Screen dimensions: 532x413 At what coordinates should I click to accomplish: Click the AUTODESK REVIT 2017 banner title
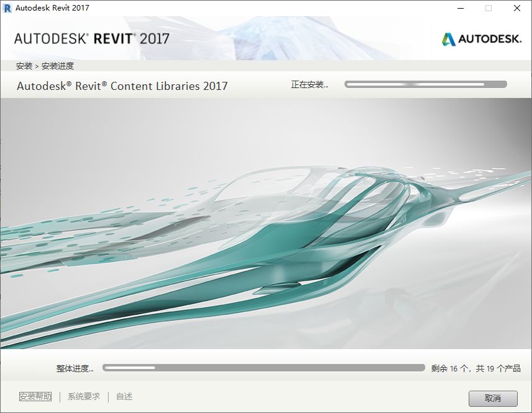click(x=92, y=38)
